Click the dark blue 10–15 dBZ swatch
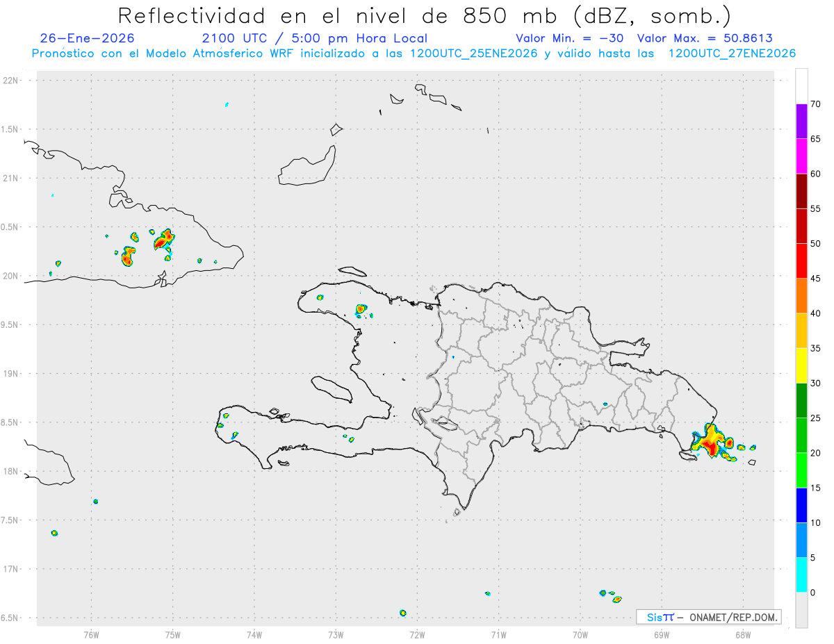The image size is (834, 644). point(801,505)
